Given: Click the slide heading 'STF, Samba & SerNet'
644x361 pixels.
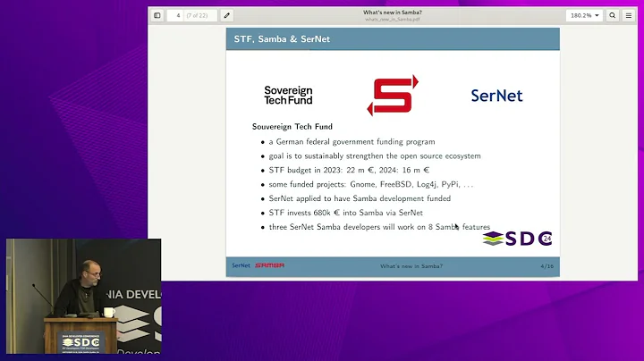Looking at the screenshot, I should [x=282, y=39].
